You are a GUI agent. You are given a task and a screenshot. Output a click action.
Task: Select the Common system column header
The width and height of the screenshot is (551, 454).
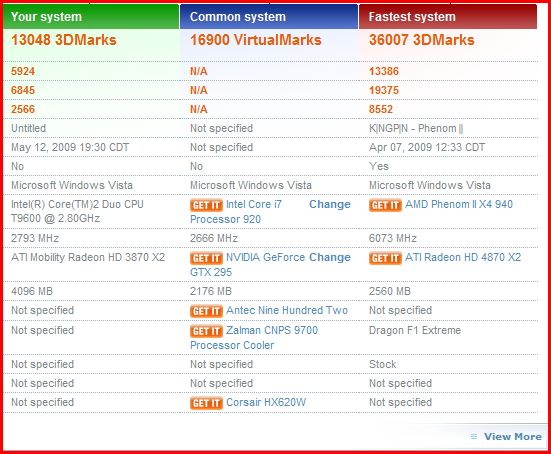pos(269,17)
